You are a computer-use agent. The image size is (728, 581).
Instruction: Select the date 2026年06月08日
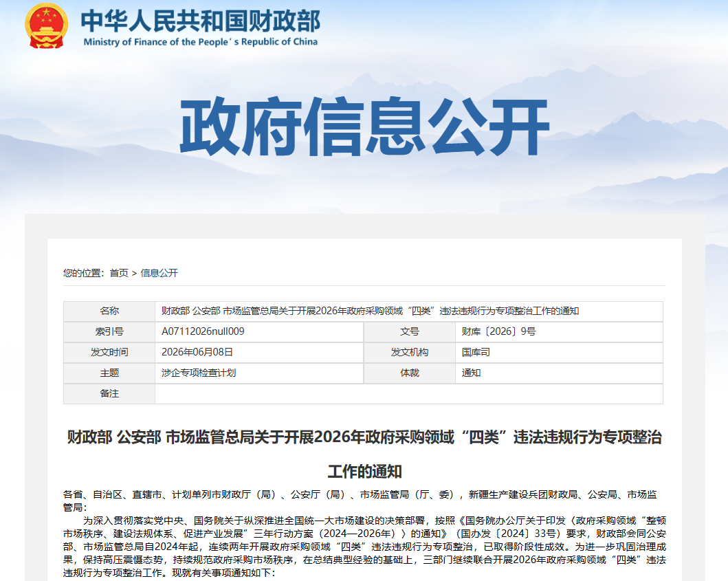(197, 353)
